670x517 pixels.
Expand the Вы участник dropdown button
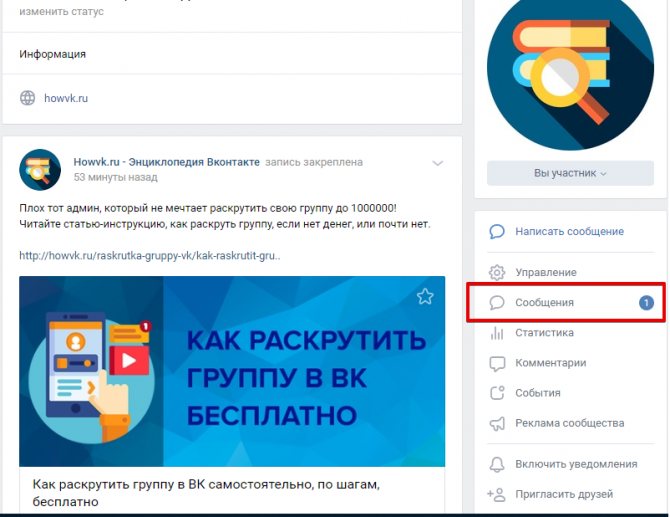[x=570, y=173]
